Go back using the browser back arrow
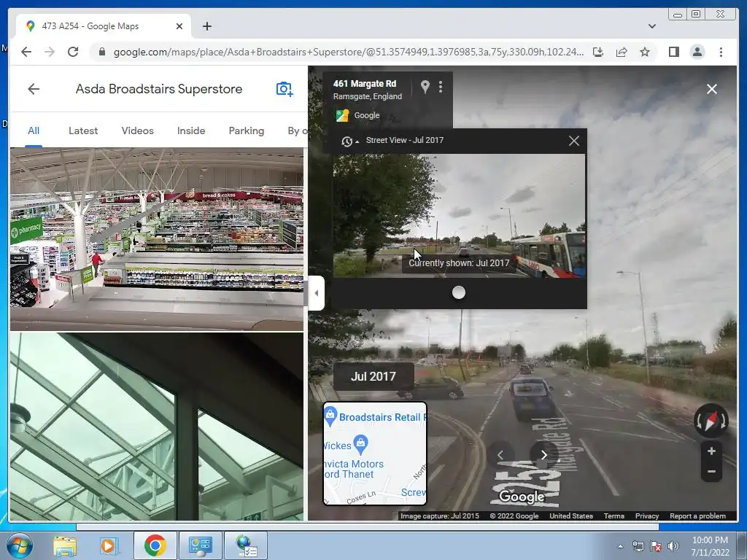 (26, 52)
